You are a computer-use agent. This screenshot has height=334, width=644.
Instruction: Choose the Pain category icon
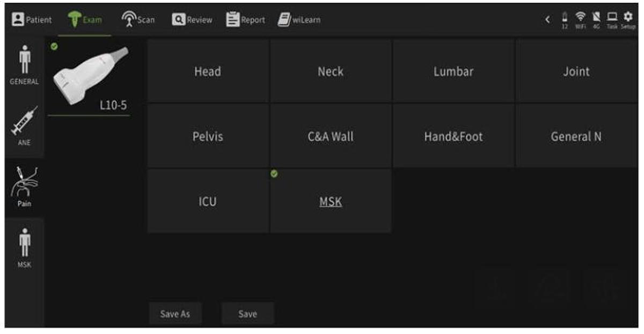[x=24, y=188]
